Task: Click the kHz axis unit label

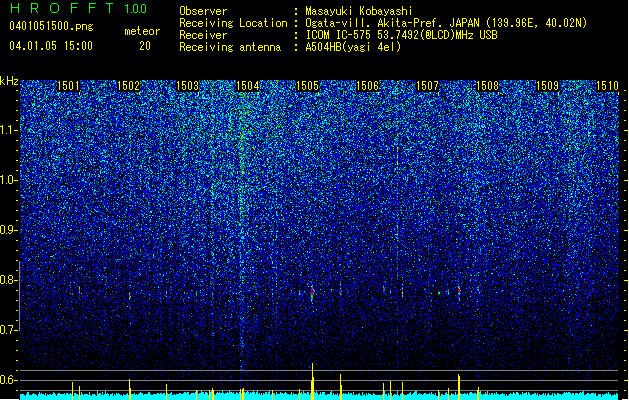Action: coord(9,81)
